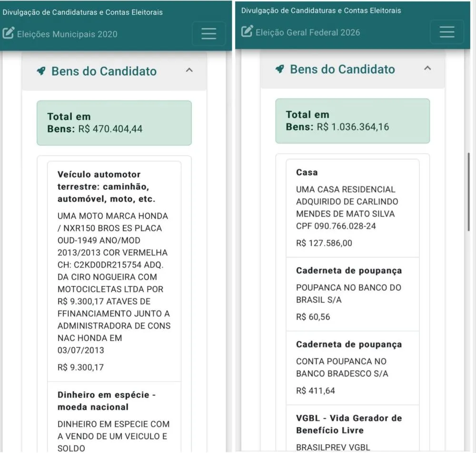Click the total R$ 1.036.364,16 box
The height and width of the screenshot is (453, 476).
(352, 121)
